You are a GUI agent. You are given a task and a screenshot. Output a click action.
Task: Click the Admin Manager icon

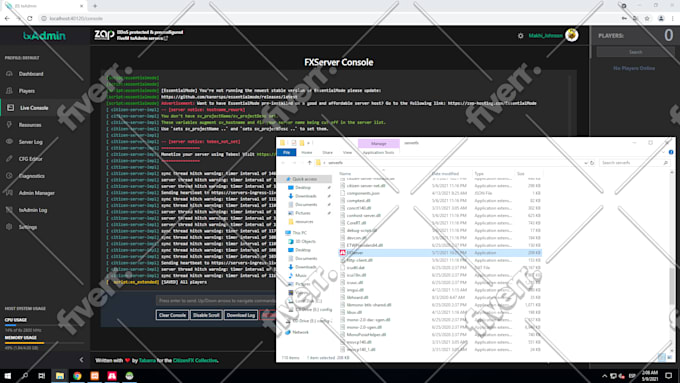pyautogui.click(x=9, y=193)
